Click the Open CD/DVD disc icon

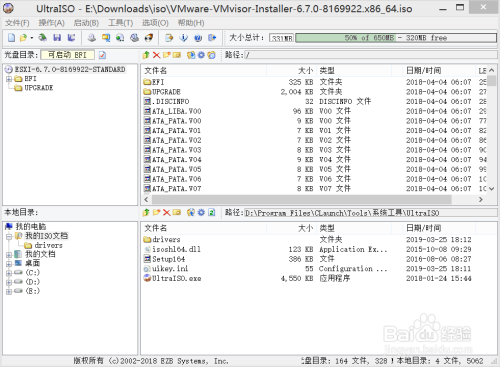click(x=42, y=38)
